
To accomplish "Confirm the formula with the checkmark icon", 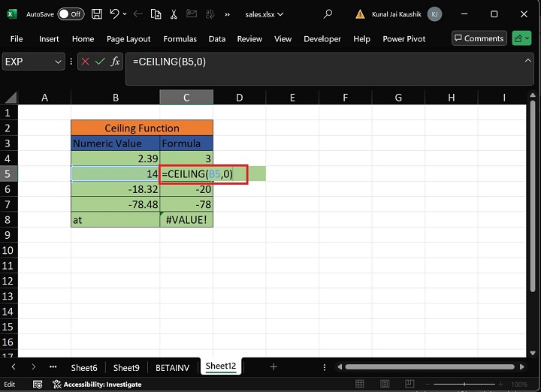I will pyautogui.click(x=100, y=62).
